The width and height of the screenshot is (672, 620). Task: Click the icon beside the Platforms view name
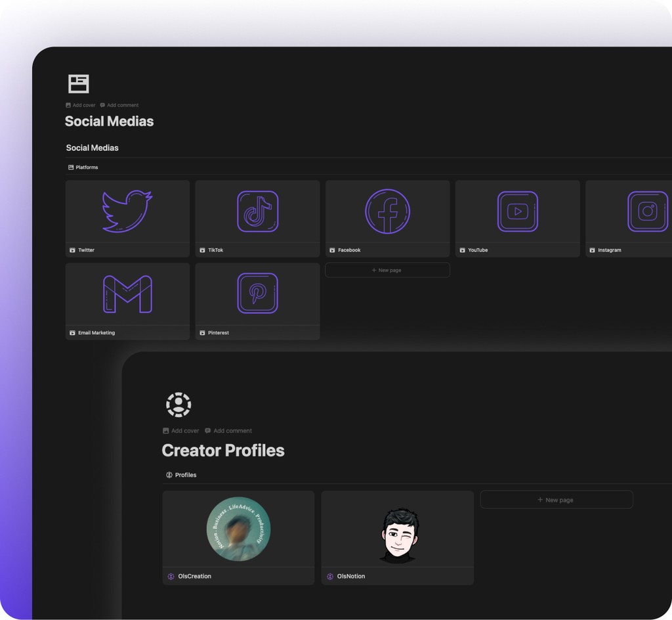click(70, 167)
